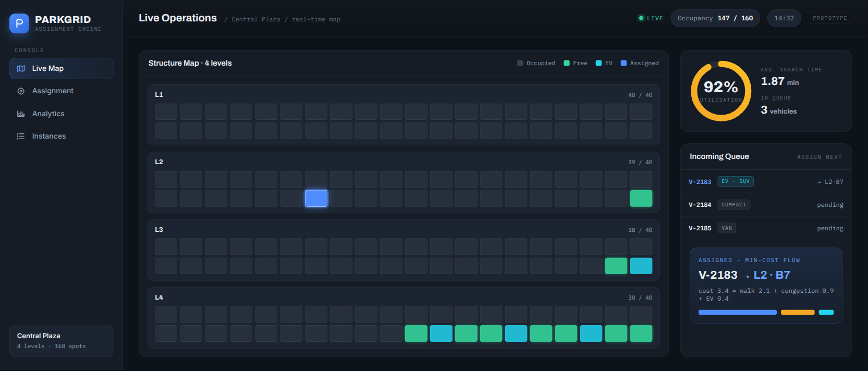Open the Analytics console item
Viewport: 868px width, 371px height.
tap(61, 114)
